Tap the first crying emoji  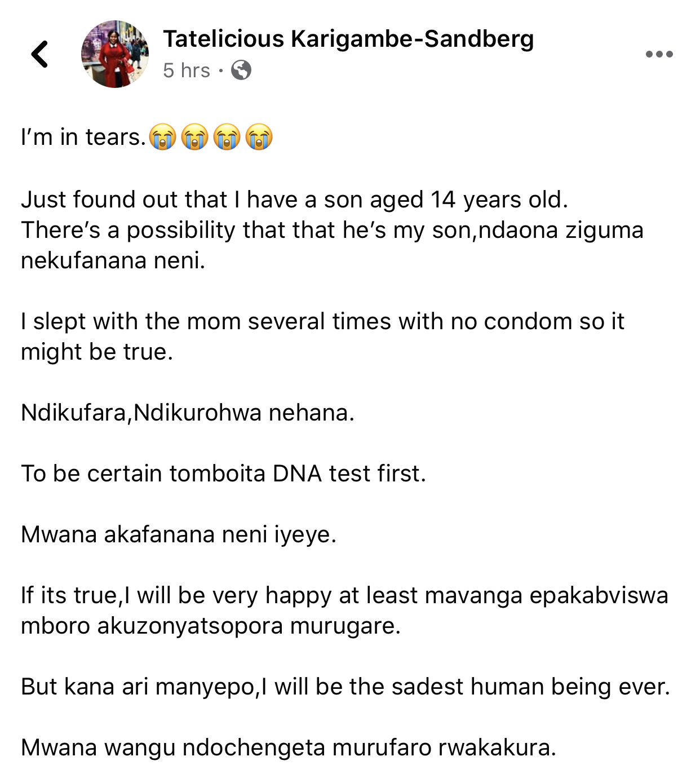[163, 137]
